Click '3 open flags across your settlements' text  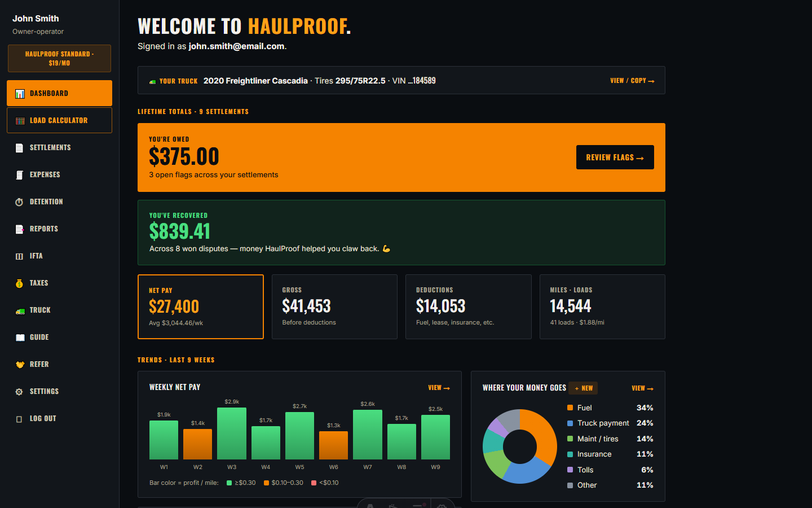pos(214,175)
